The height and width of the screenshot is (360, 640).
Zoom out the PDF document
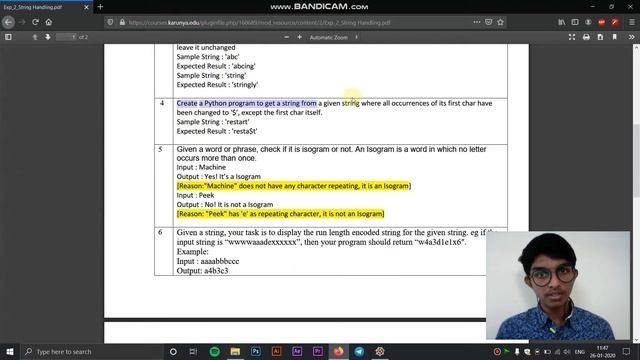tap(287, 37)
